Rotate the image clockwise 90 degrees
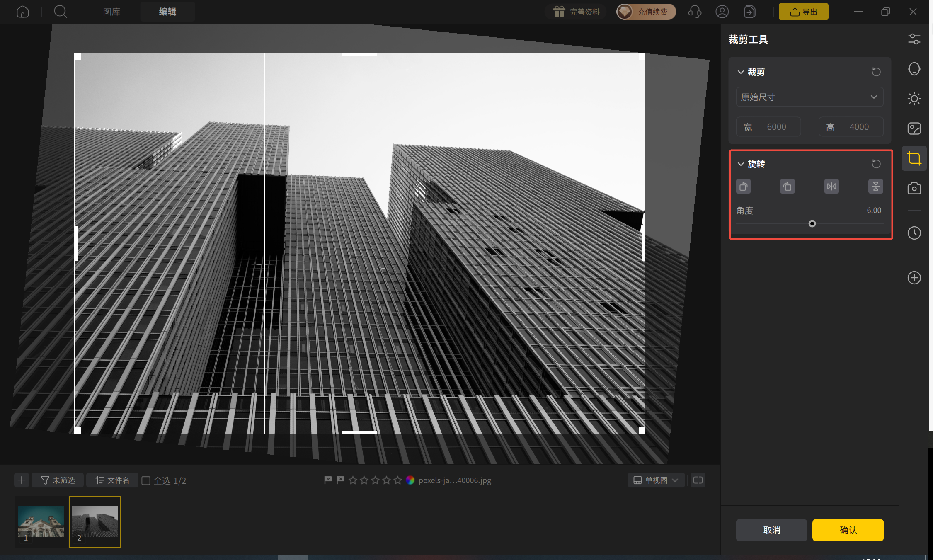The width and height of the screenshot is (933, 560). (787, 187)
